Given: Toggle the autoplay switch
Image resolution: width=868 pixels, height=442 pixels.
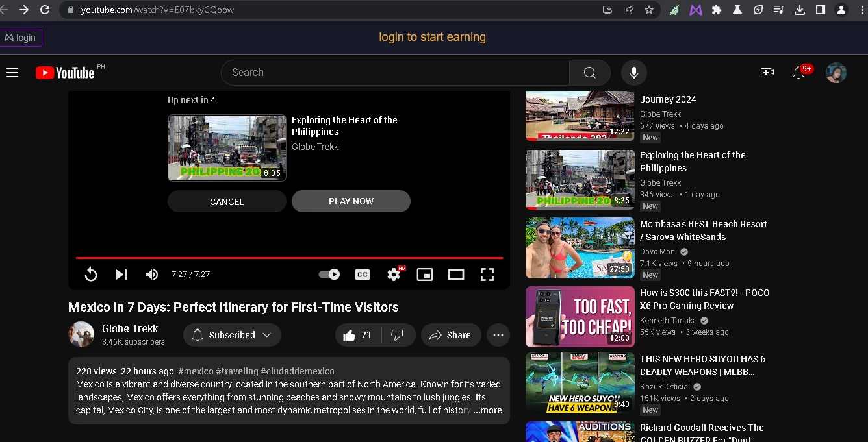Looking at the screenshot, I should click(x=329, y=275).
